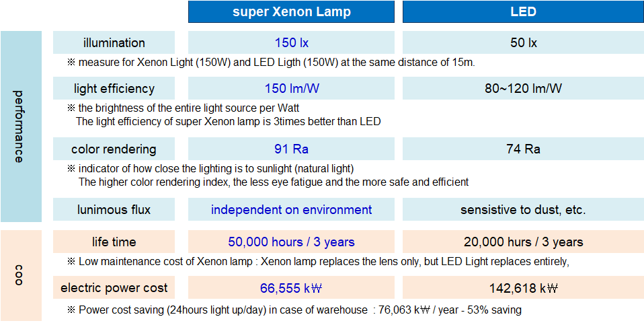
Task: Click the vertical performance section label
Action: [x=20, y=126]
